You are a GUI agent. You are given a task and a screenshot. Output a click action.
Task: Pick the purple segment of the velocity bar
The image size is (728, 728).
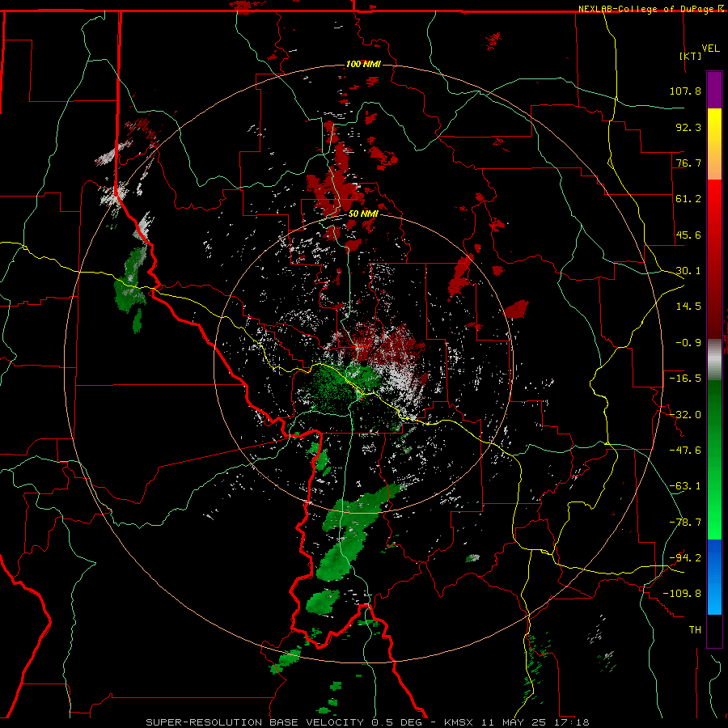pos(714,90)
